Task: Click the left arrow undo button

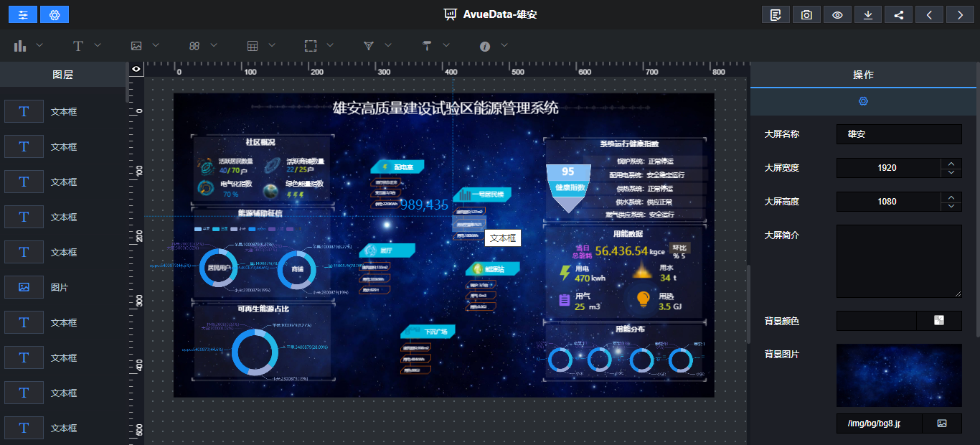Action: point(930,14)
